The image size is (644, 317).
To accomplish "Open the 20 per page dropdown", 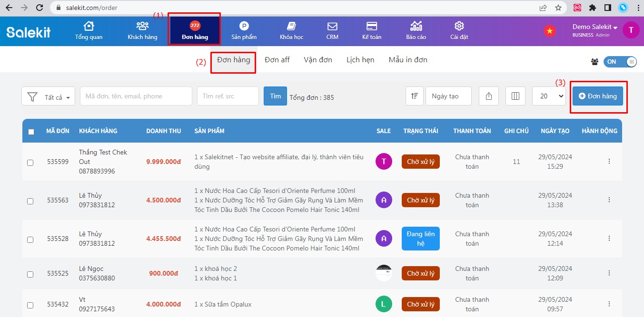I will (x=548, y=96).
